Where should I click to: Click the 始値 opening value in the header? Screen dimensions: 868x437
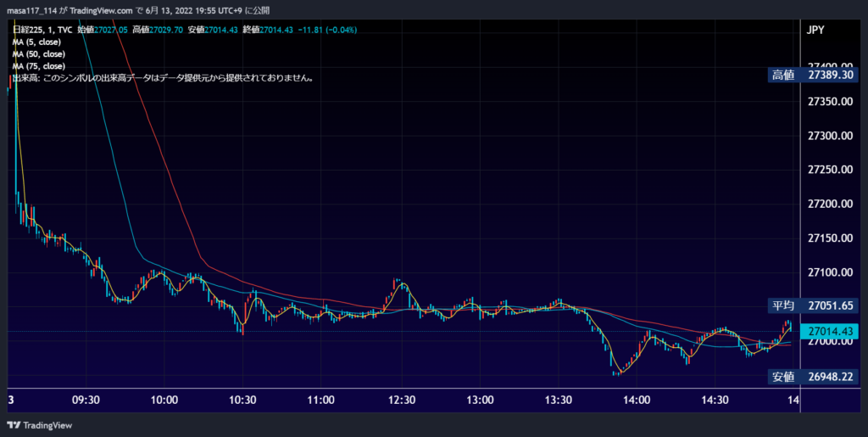pos(103,30)
